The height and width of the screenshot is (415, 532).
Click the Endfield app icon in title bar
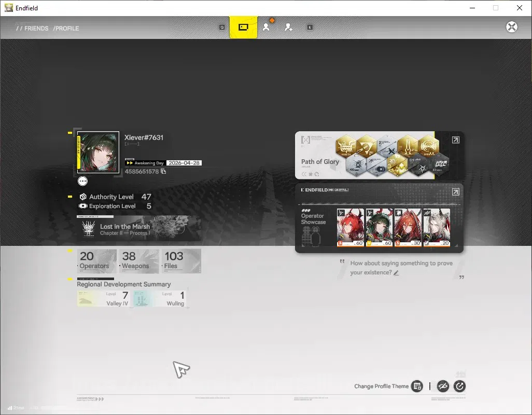(8, 8)
